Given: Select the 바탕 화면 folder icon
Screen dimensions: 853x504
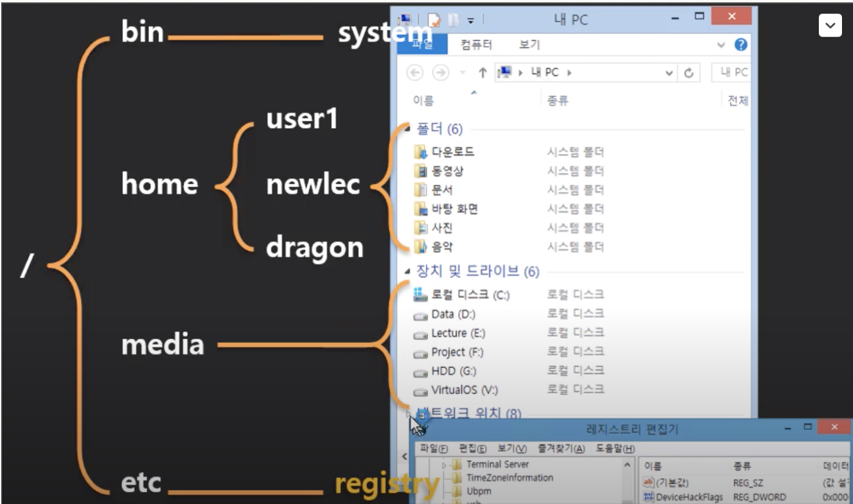Looking at the screenshot, I should (x=420, y=209).
